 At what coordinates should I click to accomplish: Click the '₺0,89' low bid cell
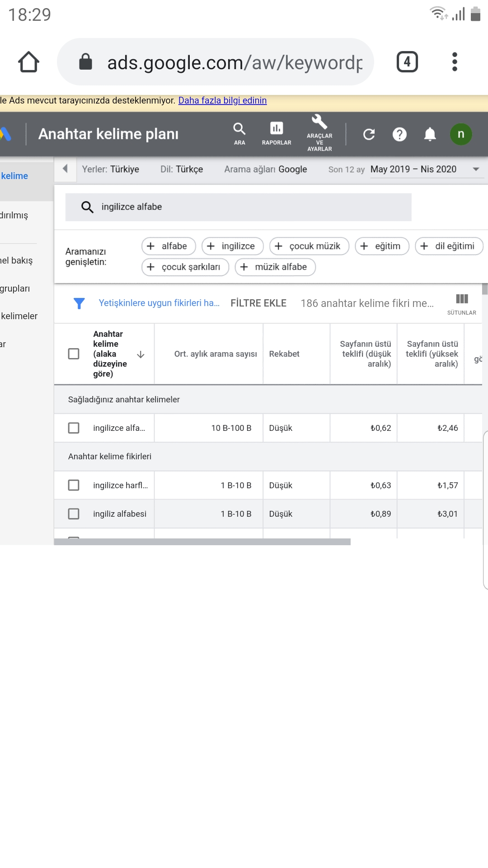point(380,514)
